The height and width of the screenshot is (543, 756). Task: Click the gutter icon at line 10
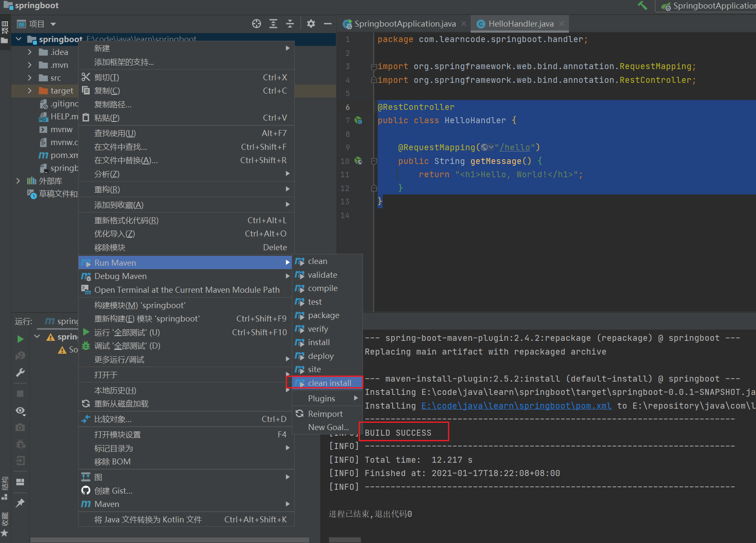pyautogui.click(x=358, y=161)
